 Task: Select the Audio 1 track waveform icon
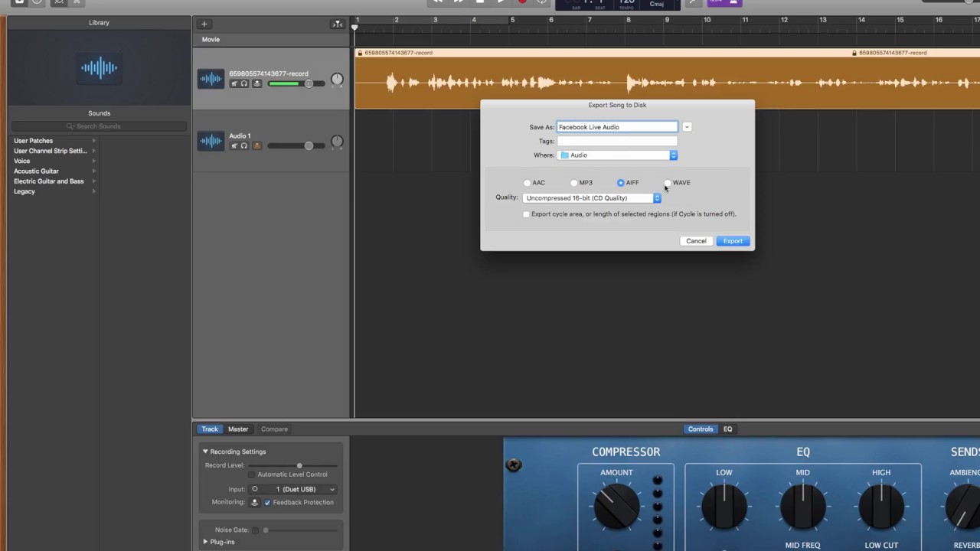211,141
